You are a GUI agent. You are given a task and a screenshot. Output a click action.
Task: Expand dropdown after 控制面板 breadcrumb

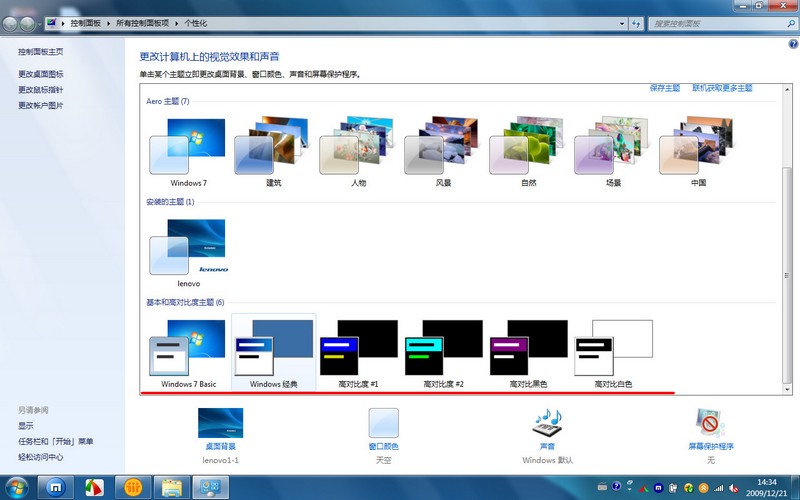click(109, 23)
